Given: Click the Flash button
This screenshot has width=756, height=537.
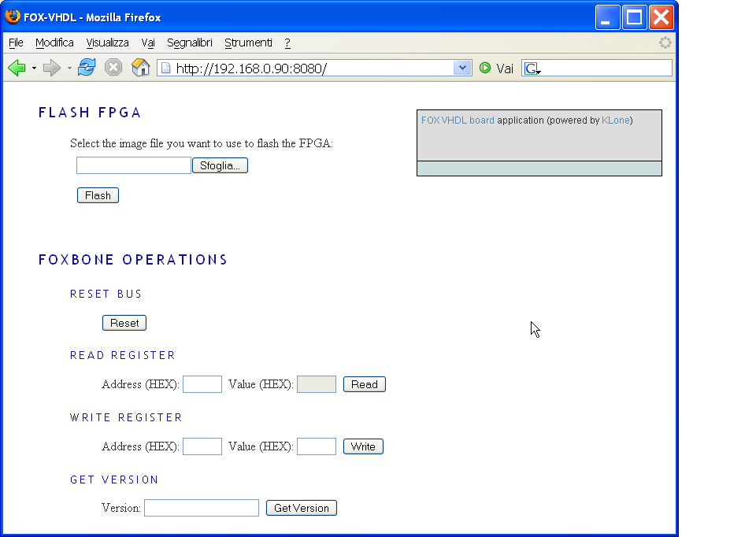Looking at the screenshot, I should (x=98, y=195).
